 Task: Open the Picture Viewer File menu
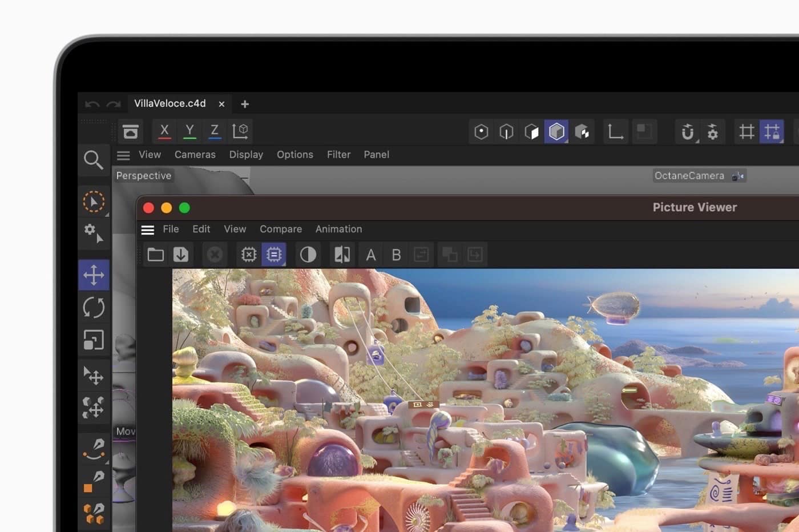click(171, 229)
